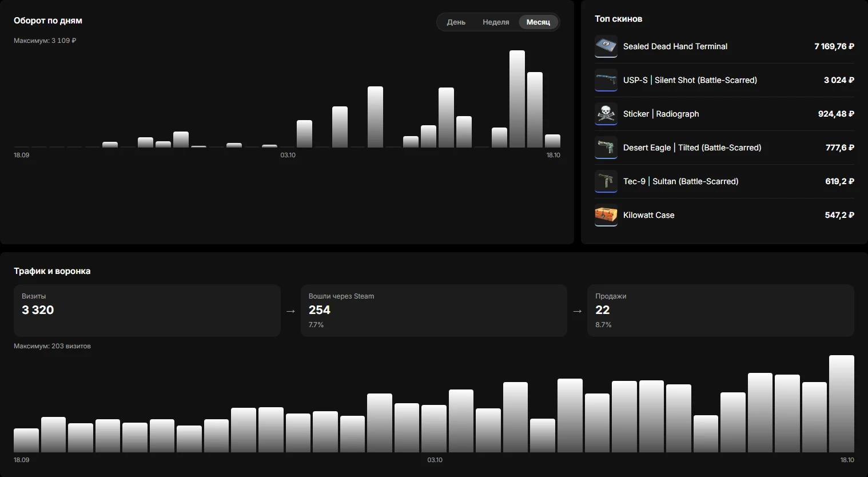This screenshot has height=477, width=868.
Task: Click Оборот по дням heading
Action: click(x=48, y=21)
